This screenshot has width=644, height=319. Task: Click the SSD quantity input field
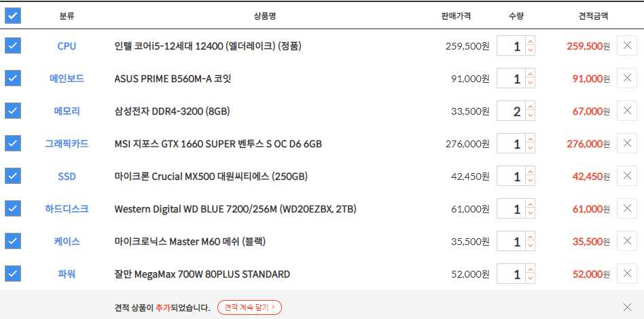511,176
